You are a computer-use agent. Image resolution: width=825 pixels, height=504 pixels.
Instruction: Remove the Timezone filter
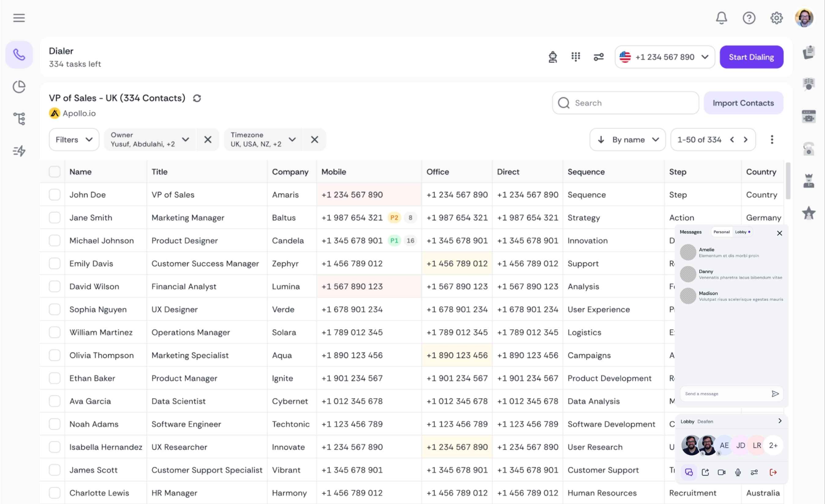[315, 140]
